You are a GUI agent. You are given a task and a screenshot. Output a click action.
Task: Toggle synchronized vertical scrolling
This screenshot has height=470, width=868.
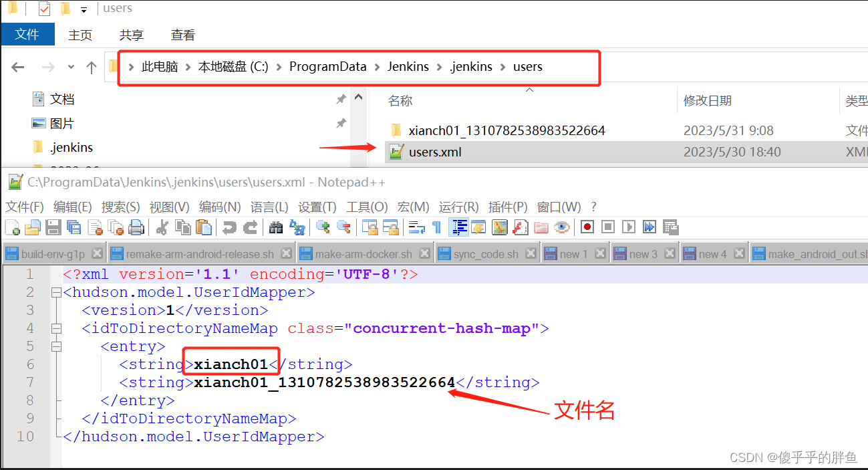click(x=370, y=227)
